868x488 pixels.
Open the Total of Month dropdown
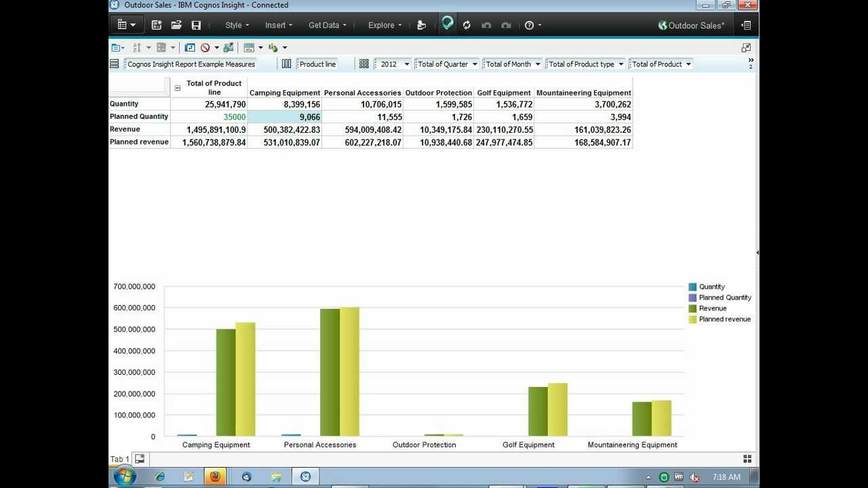[512, 64]
